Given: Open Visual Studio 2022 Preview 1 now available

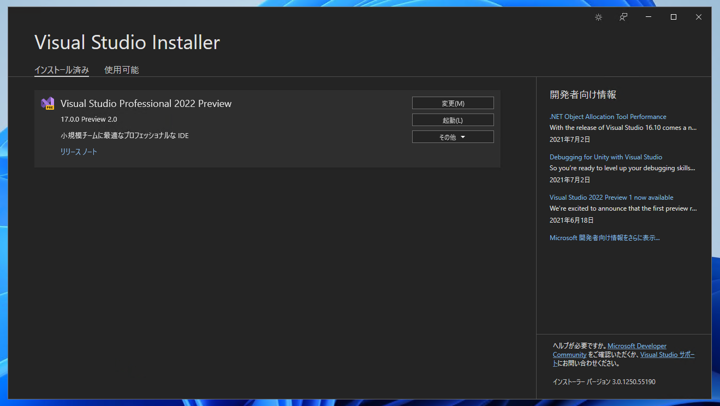Looking at the screenshot, I should (x=611, y=197).
